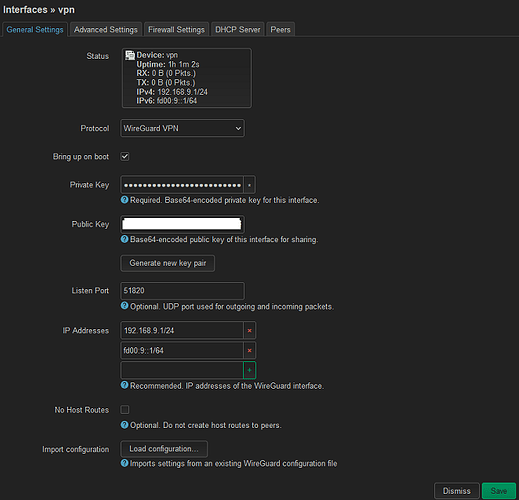Toggle Bring up on boot checkbox
Viewport: 519px width, 500px height.
pos(125,156)
